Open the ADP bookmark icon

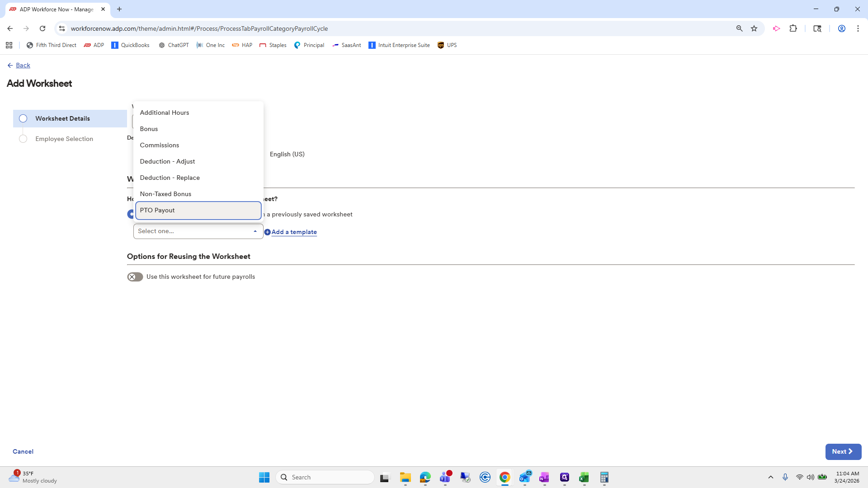87,45
